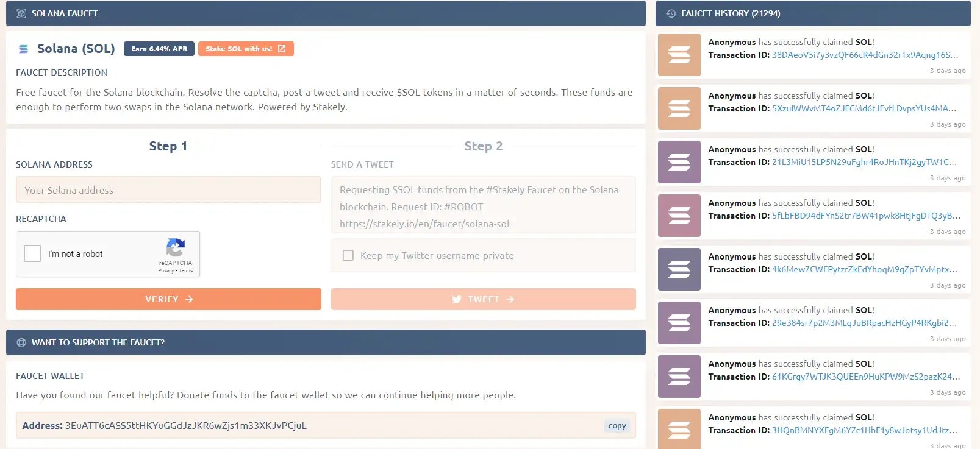This screenshot has height=449, width=980.
Task: Open Stake SOL with us link
Action: pos(246,49)
